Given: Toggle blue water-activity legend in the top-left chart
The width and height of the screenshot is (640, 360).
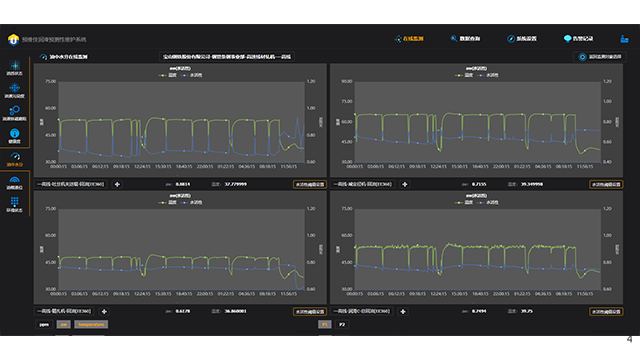Looking at the screenshot, I should pyautogui.click(x=192, y=75).
